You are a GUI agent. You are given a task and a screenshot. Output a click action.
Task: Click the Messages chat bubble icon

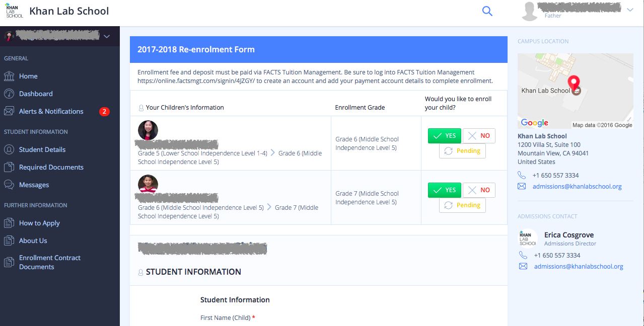click(9, 185)
